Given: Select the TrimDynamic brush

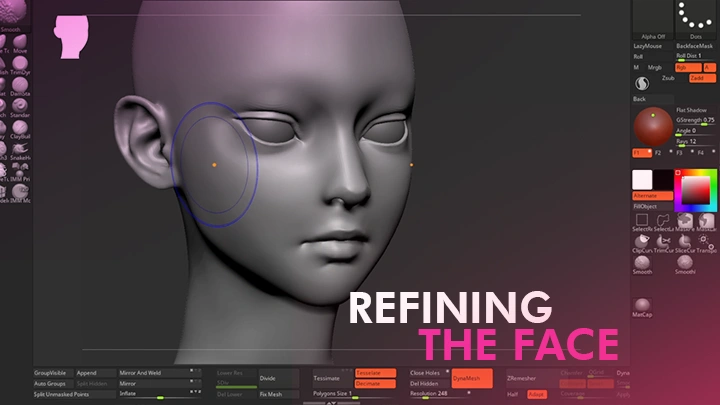Looking at the screenshot, I should click(x=20, y=66).
